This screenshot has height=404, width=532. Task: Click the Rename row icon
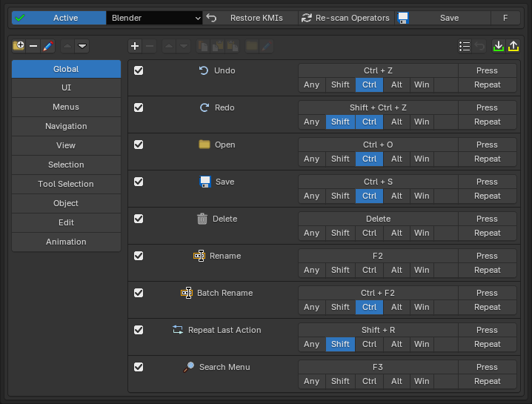[199, 256]
